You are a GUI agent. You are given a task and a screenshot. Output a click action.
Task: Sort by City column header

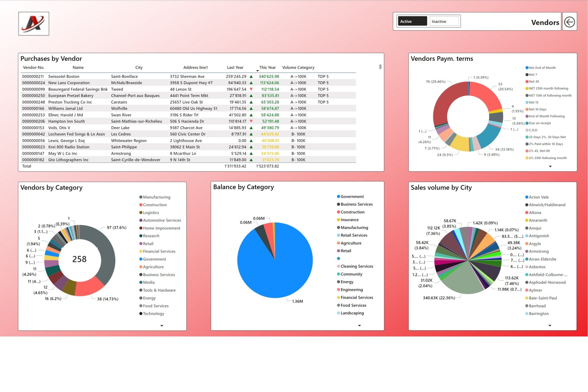pos(139,67)
